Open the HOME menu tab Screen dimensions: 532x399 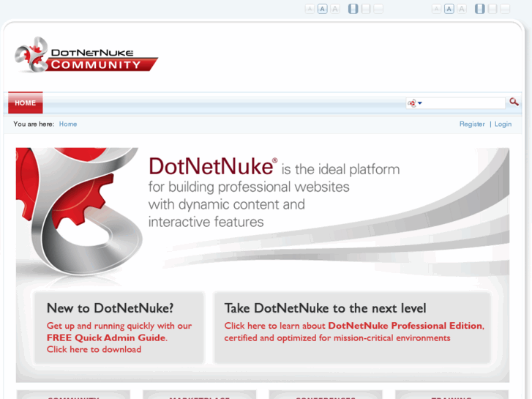coord(26,102)
